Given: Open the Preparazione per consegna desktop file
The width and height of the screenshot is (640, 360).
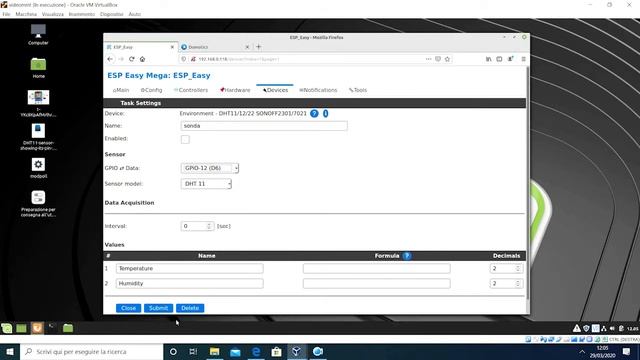Looking at the screenshot, I should click(38, 204).
